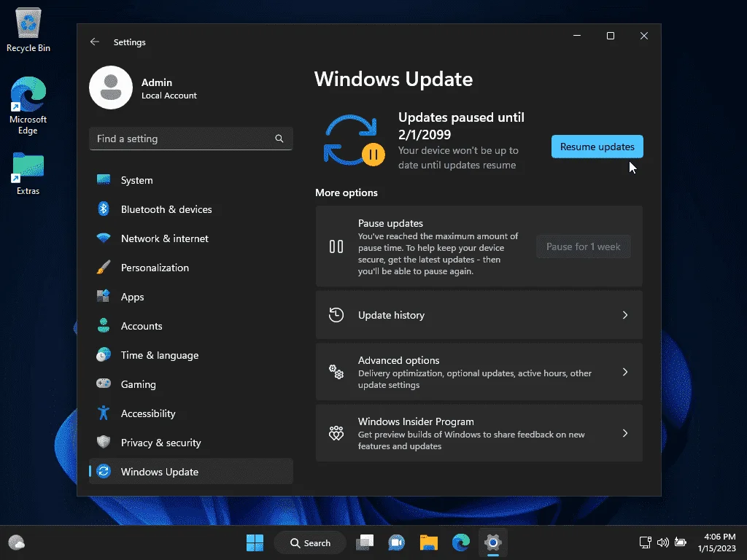The image size is (747, 560).
Task: Click the taskbar Search button
Action: [309, 542]
